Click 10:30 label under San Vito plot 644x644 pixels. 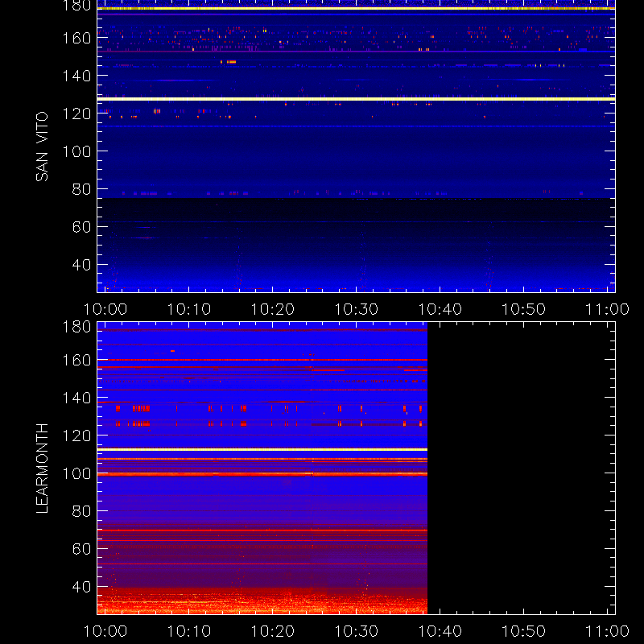[357, 309]
